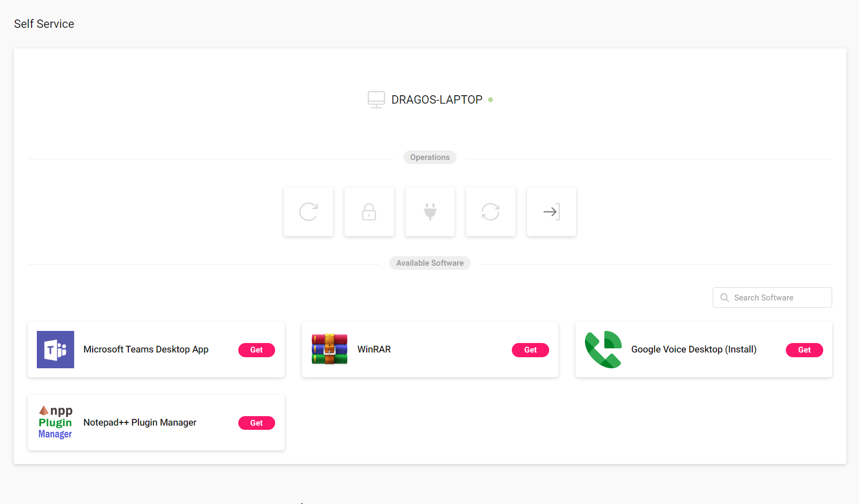Click the computer monitor icon
This screenshot has width=859, height=504.
point(376,99)
